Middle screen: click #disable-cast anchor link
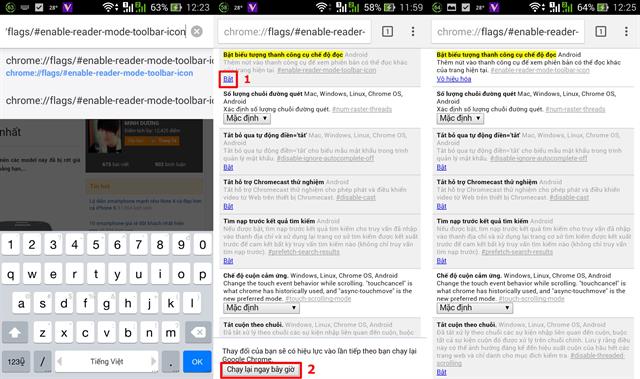The image size is (640, 379). click(x=356, y=197)
